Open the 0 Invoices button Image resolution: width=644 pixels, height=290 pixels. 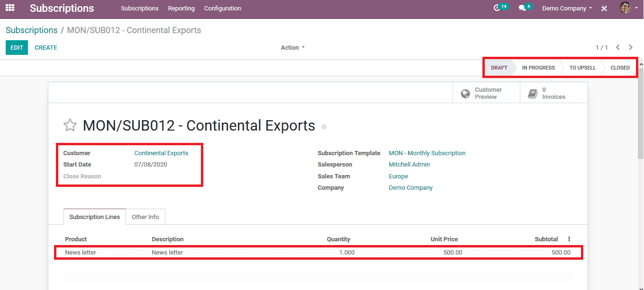pyautogui.click(x=553, y=93)
